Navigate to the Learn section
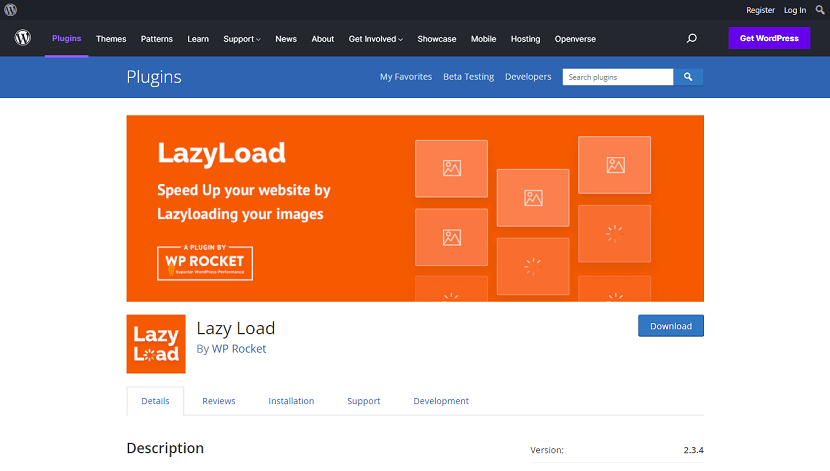Viewport: 830px width, 471px height. pyautogui.click(x=198, y=39)
